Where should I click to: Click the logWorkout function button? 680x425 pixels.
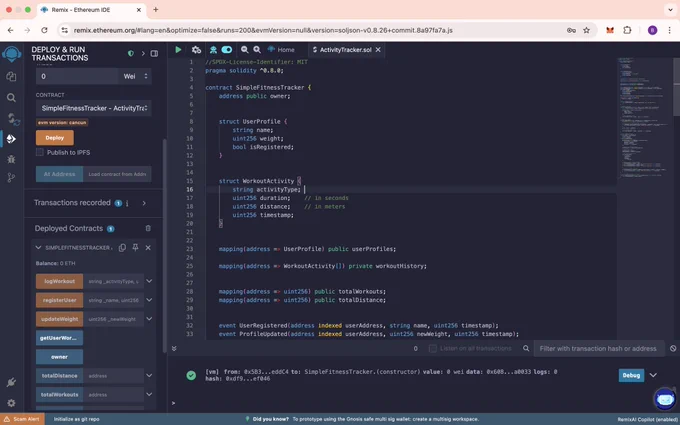[59, 281]
